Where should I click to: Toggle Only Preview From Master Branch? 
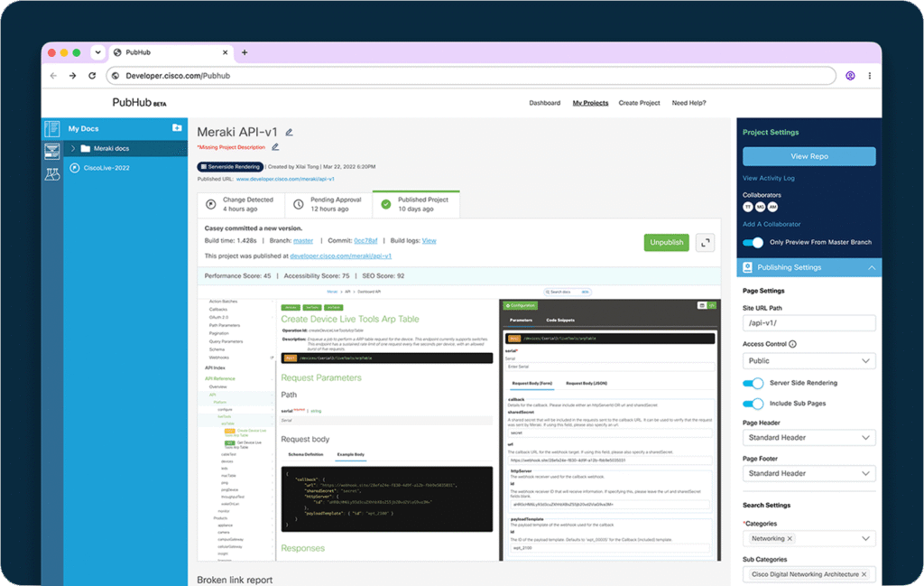coord(753,242)
